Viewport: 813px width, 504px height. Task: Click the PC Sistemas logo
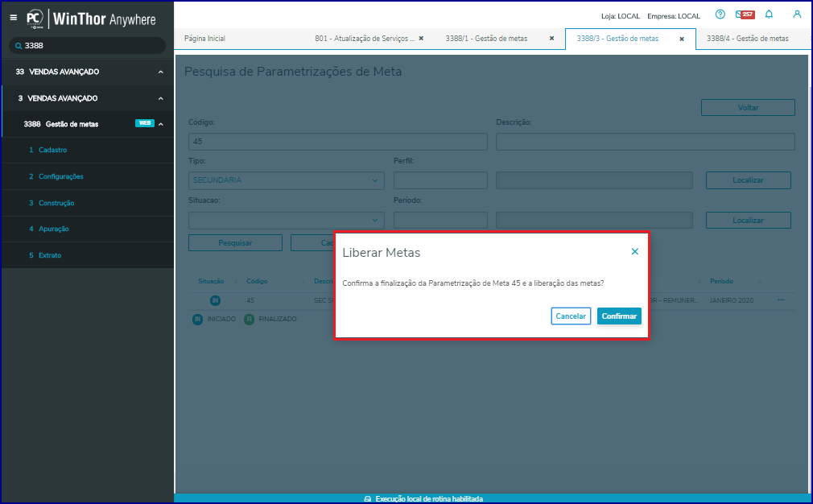pos(35,19)
